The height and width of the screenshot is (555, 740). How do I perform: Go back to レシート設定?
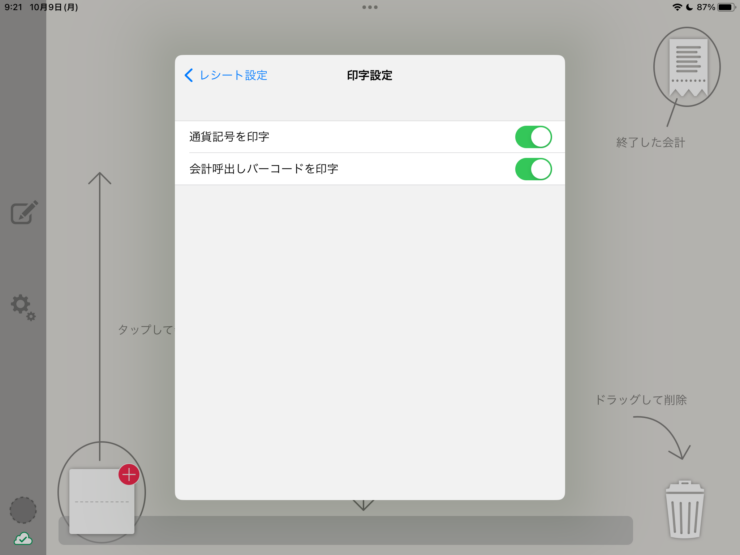226,75
